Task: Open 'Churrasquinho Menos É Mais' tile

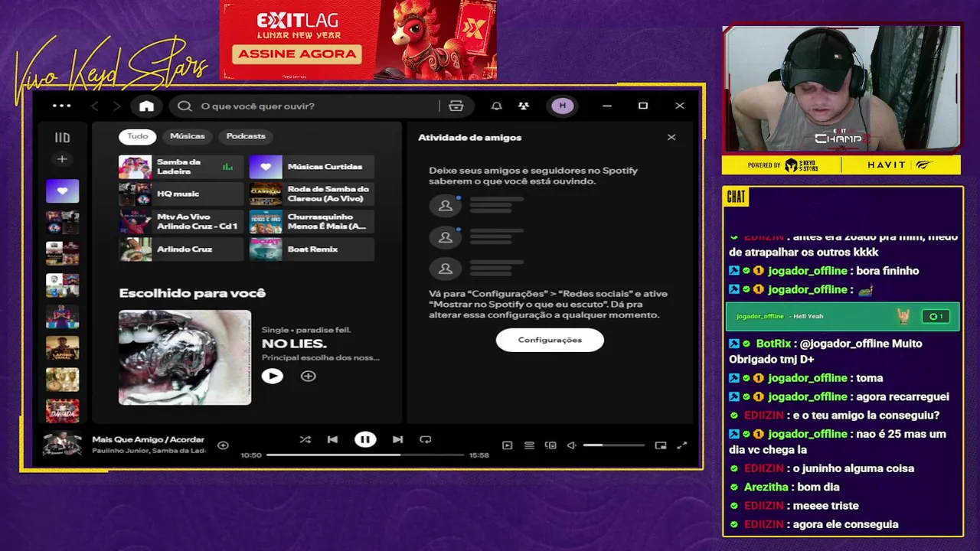Action: (312, 222)
